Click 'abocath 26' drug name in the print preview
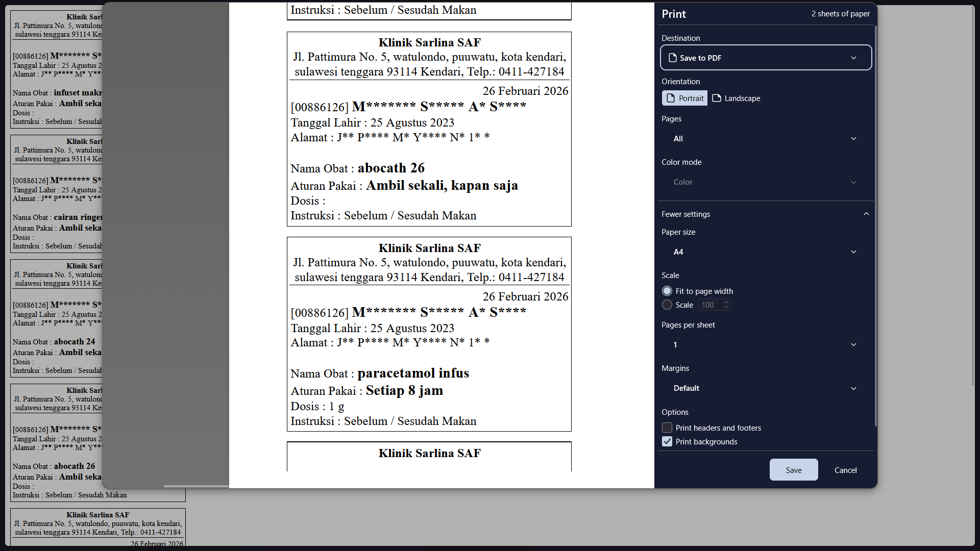The height and width of the screenshot is (551, 980). click(x=391, y=168)
